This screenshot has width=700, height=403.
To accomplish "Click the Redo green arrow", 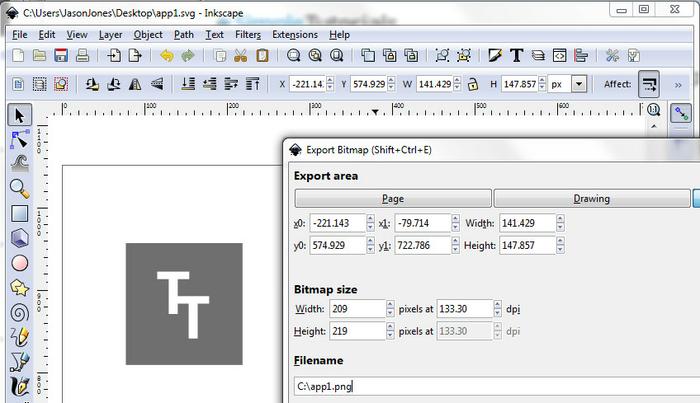I will click(188, 56).
